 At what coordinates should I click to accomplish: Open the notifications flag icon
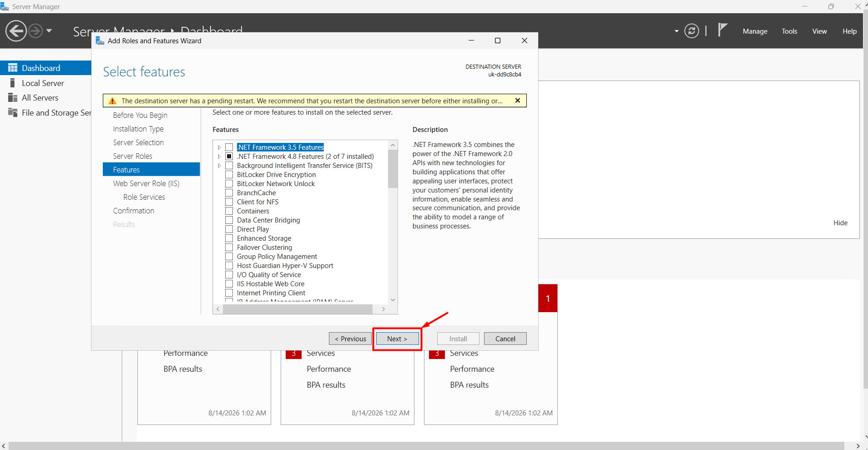(x=722, y=30)
